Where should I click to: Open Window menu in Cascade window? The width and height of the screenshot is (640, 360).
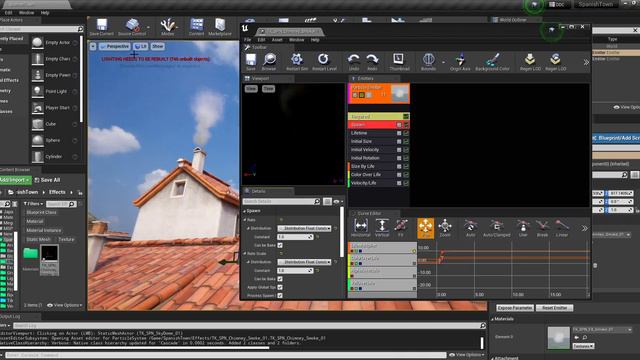point(297,40)
